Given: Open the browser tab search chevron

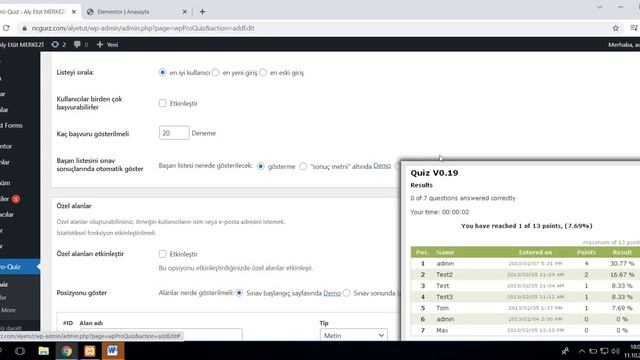Looking at the screenshot, I should click(600, 7).
